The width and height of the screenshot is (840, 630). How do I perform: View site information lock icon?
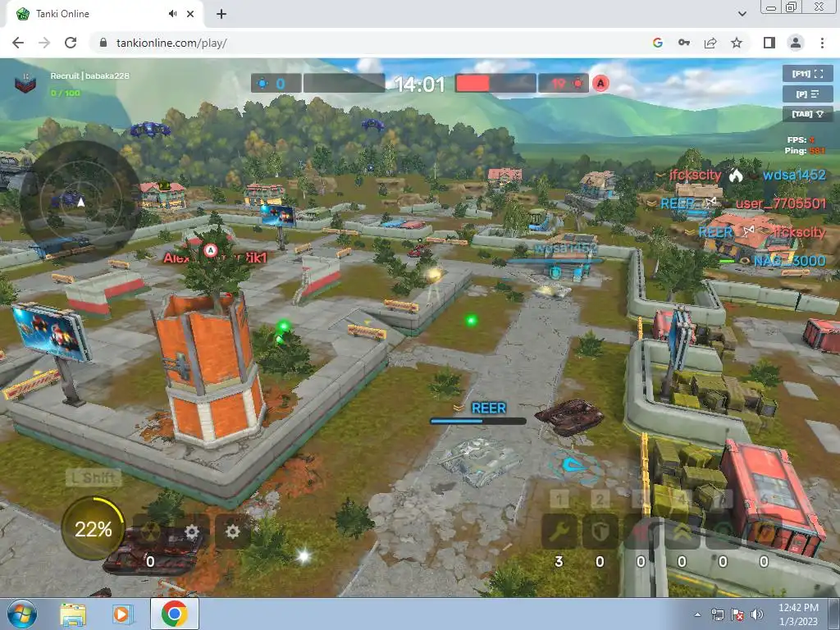pyautogui.click(x=103, y=43)
